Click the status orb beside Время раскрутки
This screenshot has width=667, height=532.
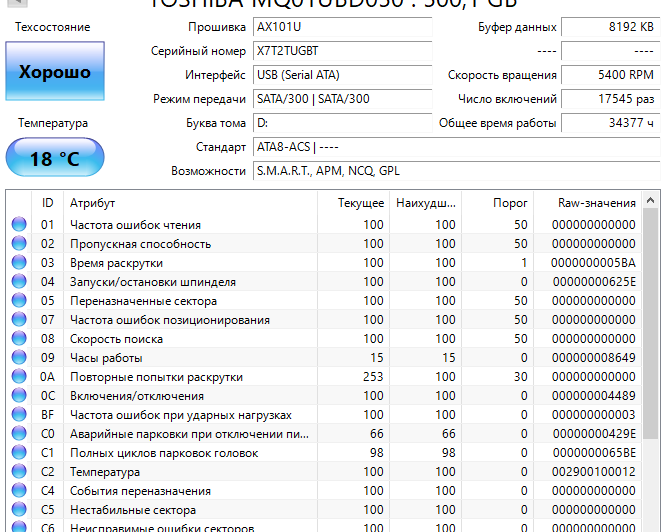(18, 263)
